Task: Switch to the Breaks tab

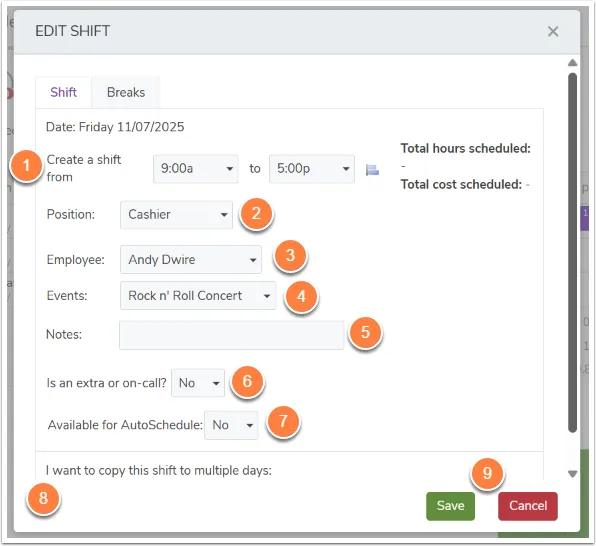Action: pos(126,92)
